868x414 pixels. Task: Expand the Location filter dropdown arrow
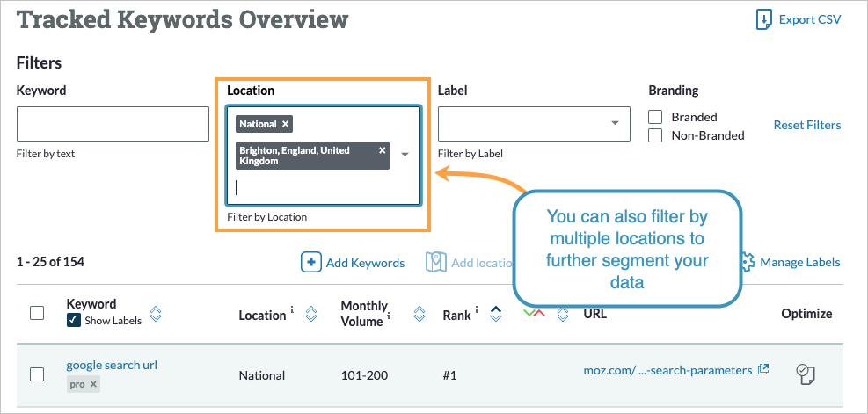(x=405, y=155)
